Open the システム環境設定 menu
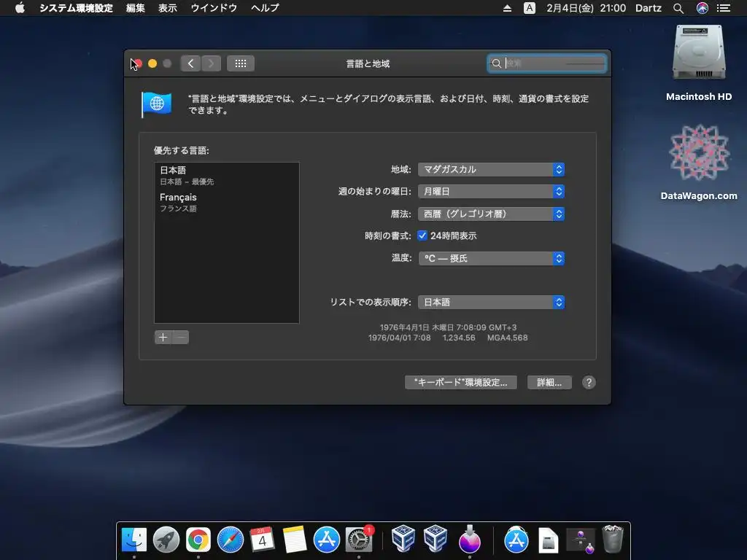 pyautogui.click(x=76, y=8)
